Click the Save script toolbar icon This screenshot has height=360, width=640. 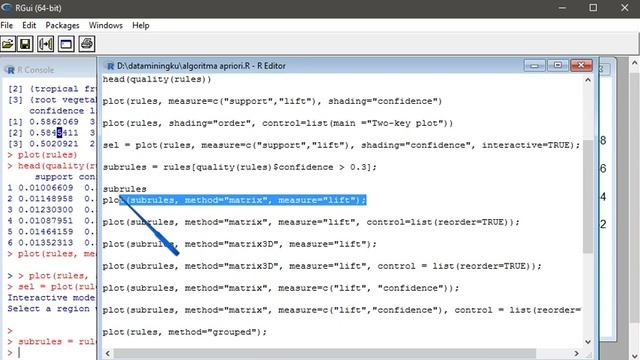[25, 44]
